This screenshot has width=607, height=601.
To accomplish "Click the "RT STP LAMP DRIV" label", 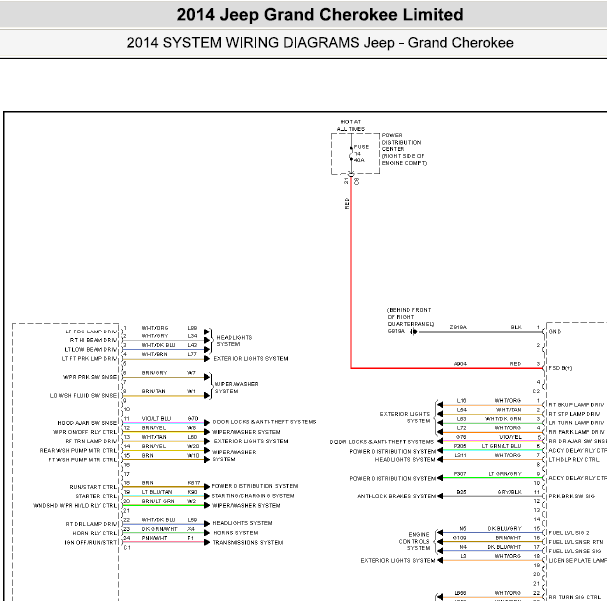I will coord(574,414).
